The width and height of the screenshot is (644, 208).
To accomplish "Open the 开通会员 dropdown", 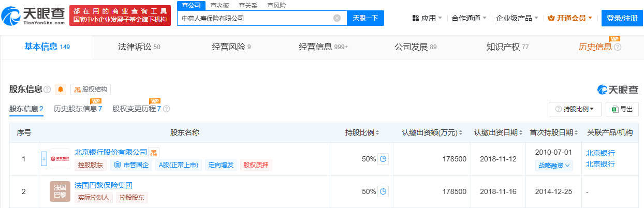I will point(571,18).
